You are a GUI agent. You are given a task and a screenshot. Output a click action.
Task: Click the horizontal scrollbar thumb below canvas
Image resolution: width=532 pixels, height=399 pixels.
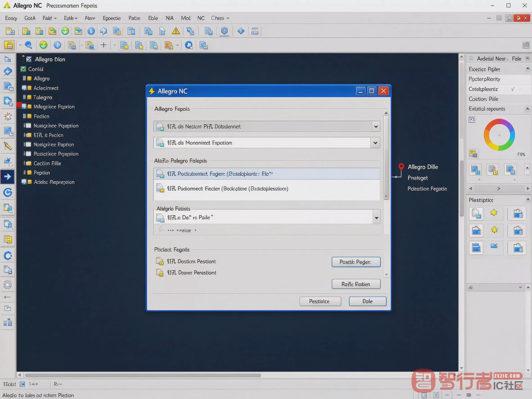tap(143, 375)
